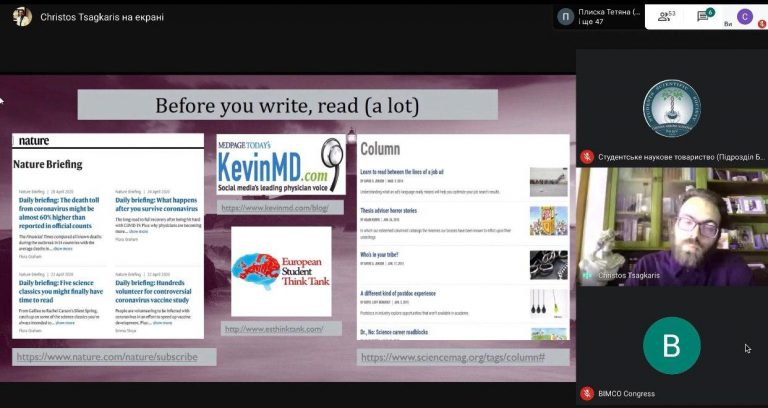
Task: Click the green 'B' avatar of BIMCO Congress
Action: point(671,346)
